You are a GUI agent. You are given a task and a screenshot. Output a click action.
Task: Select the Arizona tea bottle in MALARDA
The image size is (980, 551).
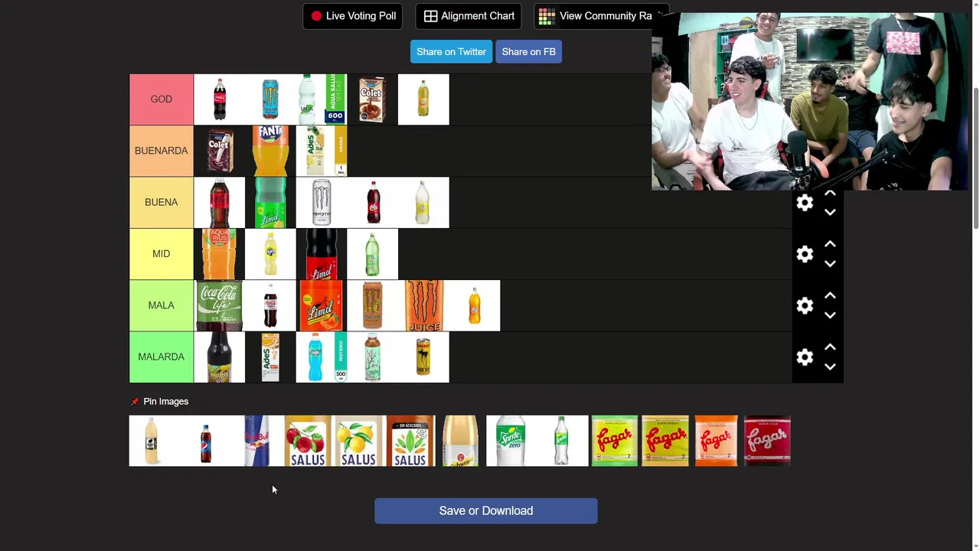[372, 357]
